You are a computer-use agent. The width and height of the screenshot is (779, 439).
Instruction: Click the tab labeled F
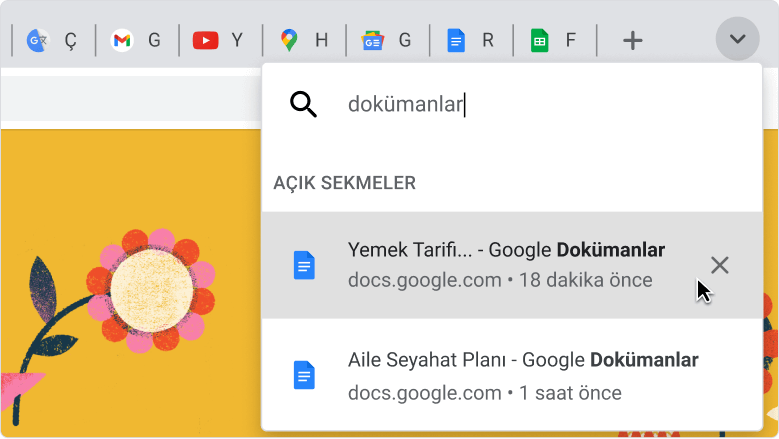pyautogui.click(x=571, y=40)
